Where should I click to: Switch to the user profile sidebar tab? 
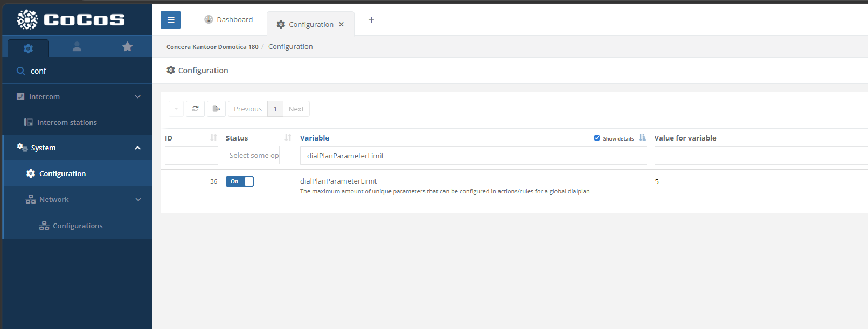pos(77,47)
